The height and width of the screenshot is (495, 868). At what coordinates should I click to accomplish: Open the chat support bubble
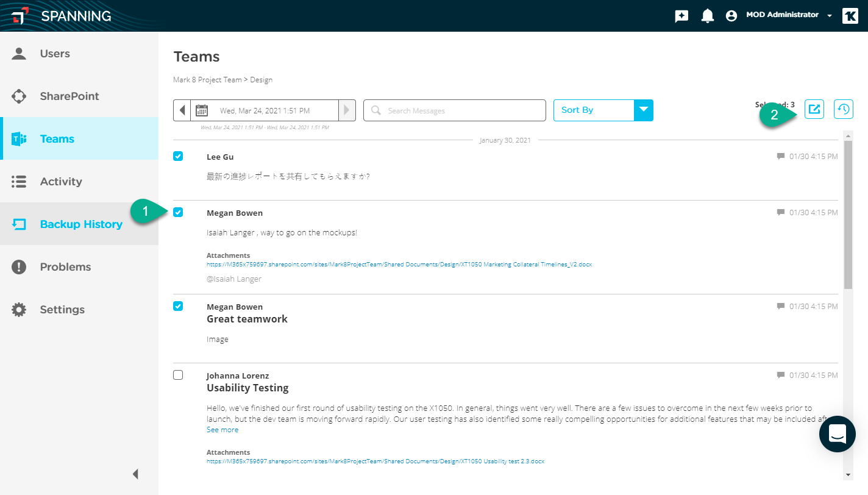tap(838, 433)
